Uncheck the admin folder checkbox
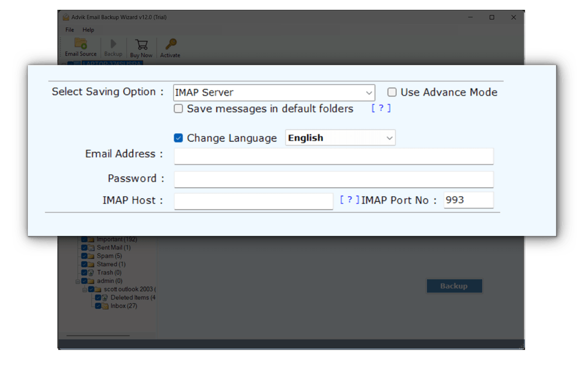The height and width of the screenshot is (366, 588). coord(85,281)
